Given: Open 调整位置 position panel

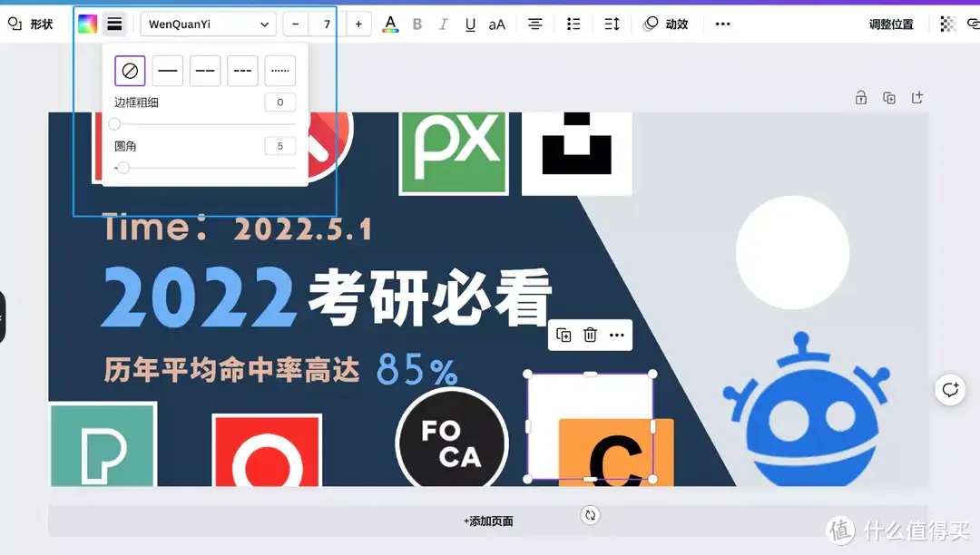Looking at the screenshot, I should tap(891, 24).
